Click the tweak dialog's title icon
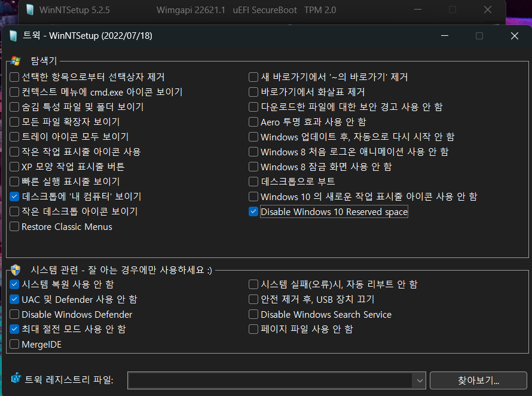Viewport: 532px width, 396px height. (13, 36)
